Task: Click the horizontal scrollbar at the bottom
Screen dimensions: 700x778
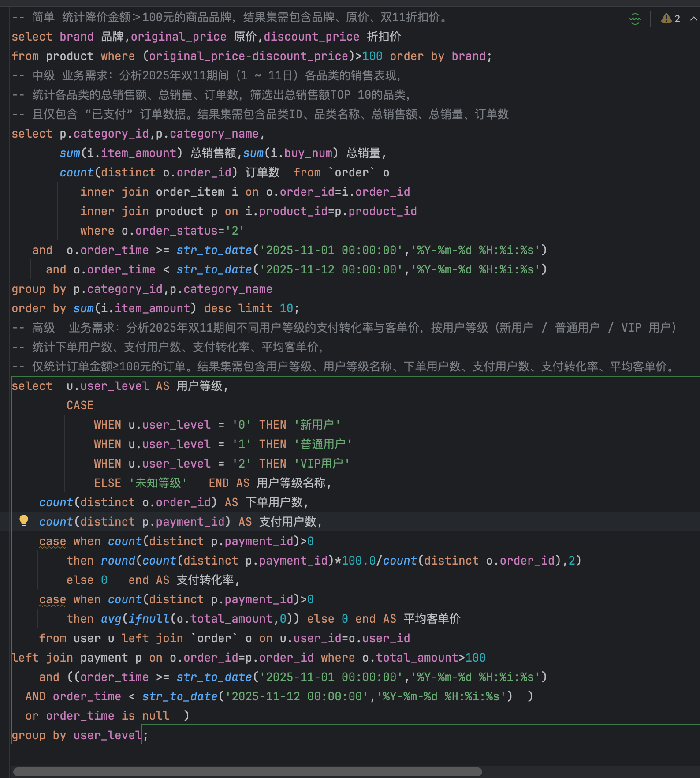Action: (x=247, y=772)
